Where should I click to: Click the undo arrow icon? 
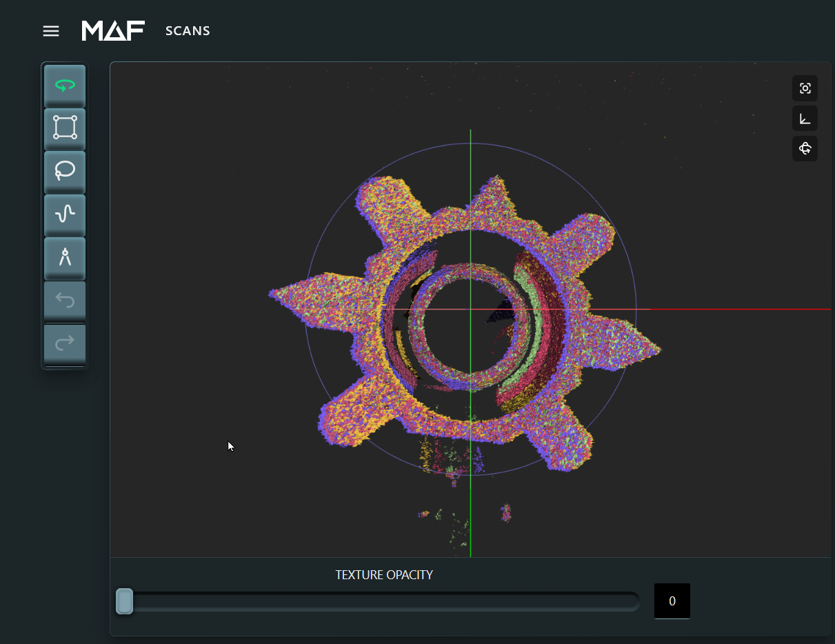pyautogui.click(x=64, y=300)
